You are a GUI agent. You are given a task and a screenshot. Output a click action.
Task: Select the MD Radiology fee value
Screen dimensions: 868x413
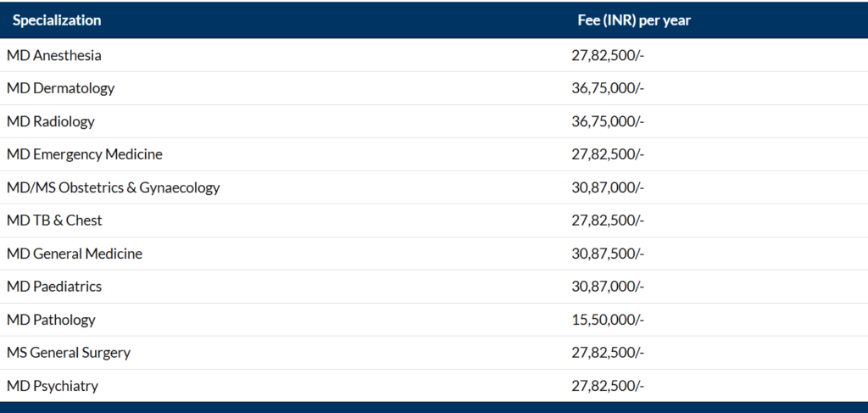(608, 122)
